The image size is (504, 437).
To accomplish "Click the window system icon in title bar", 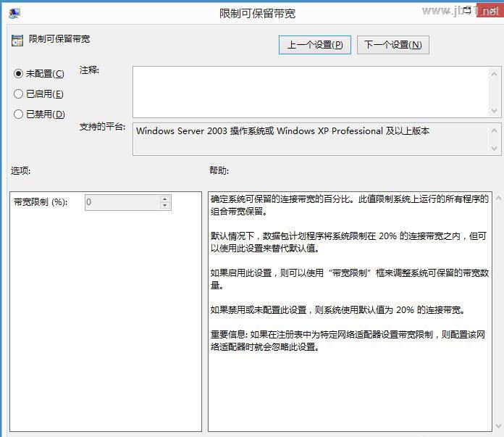I will 14,14.
